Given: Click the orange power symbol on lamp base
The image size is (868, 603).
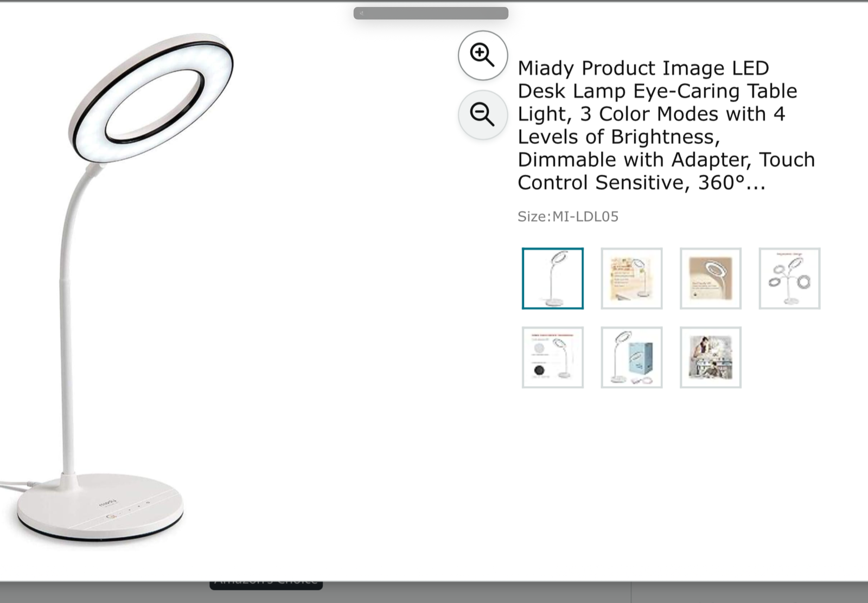Looking at the screenshot, I should [111, 516].
